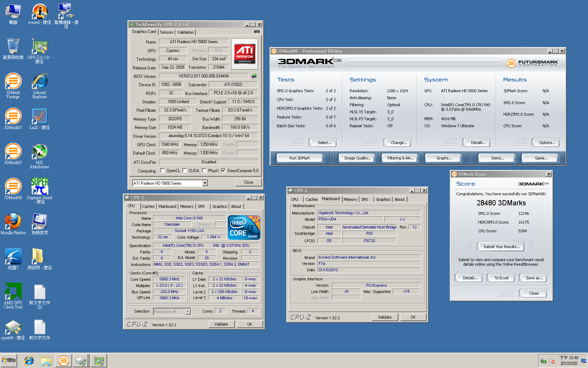Open the Caches tab in left CPU-Z

[x=148, y=206]
